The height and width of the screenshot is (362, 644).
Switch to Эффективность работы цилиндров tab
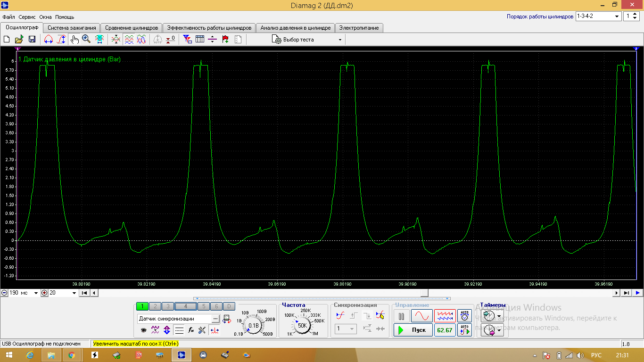point(209,28)
